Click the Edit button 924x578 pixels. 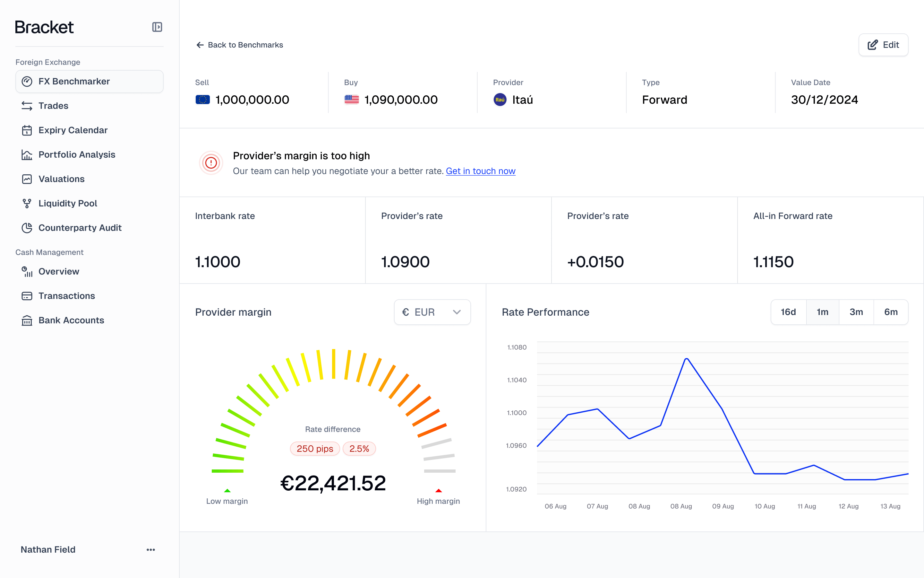click(x=883, y=45)
